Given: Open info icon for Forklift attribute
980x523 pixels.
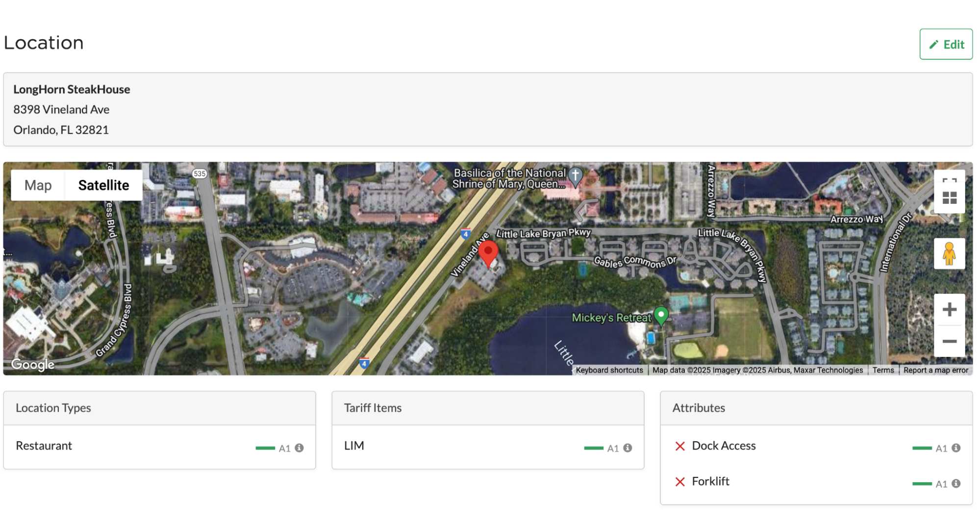Looking at the screenshot, I should click(x=956, y=484).
